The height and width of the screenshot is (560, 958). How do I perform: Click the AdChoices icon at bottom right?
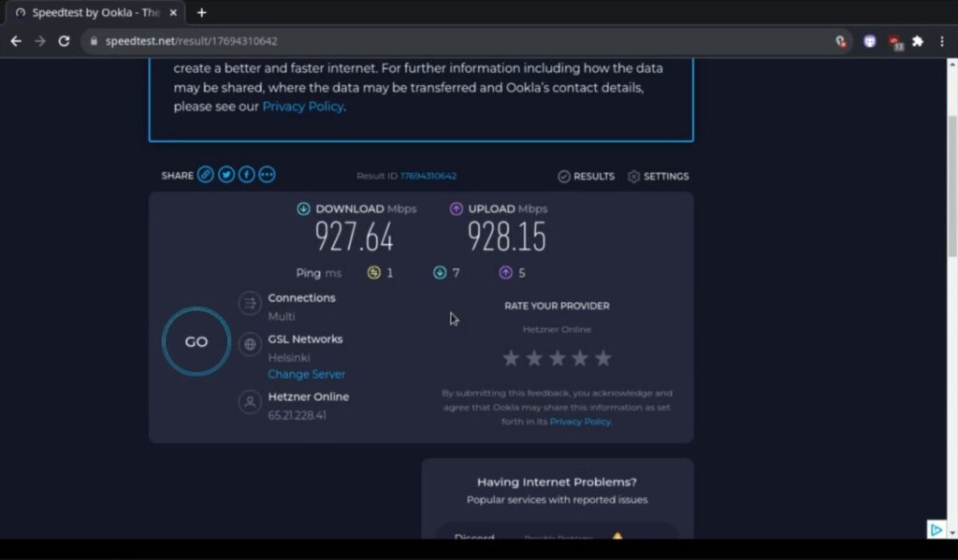point(936,529)
